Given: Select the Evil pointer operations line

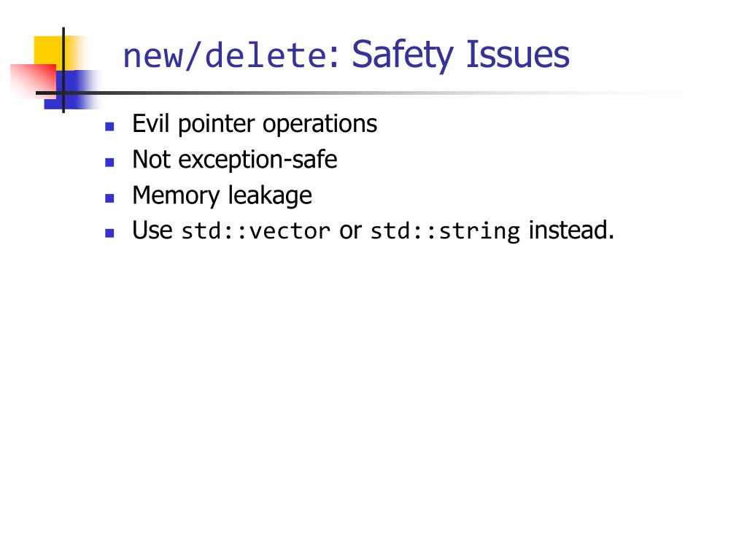Looking at the screenshot, I should (255, 125).
